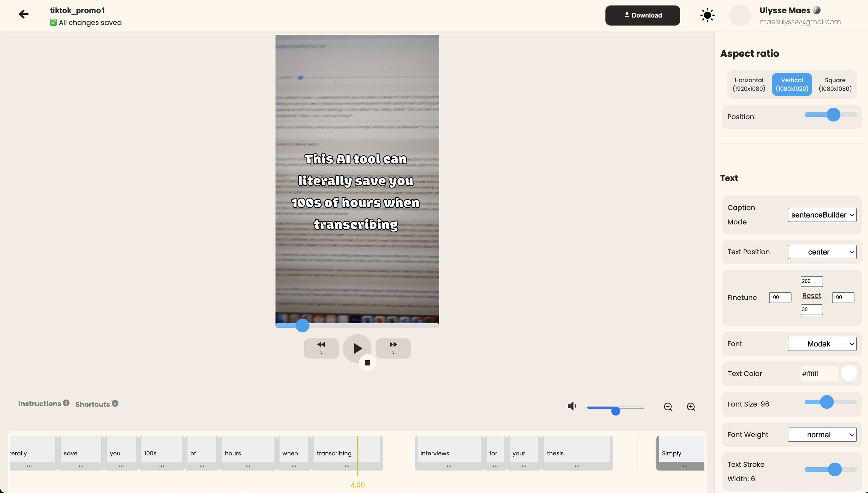Zoom out the timeline
The width and height of the screenshot is (868, 493).
[x=667, y=407]
